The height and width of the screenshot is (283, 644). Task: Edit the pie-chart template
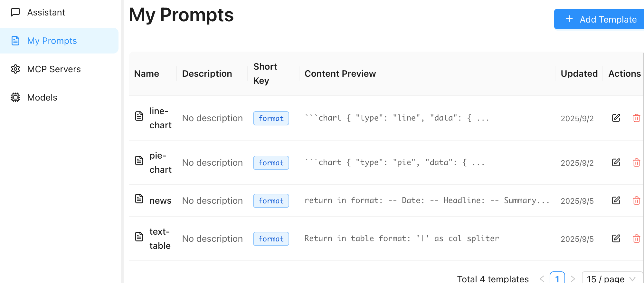tap(616, 162)
